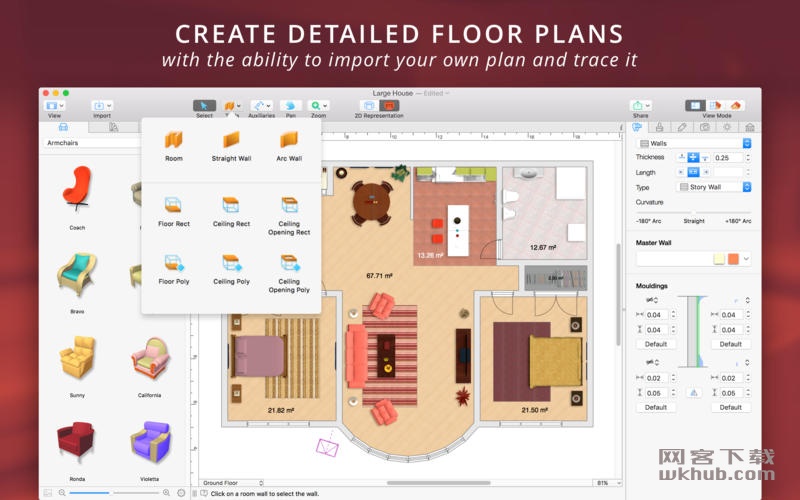Activate the Pan hand tool

pyautogui.click(x=291, y=106)
